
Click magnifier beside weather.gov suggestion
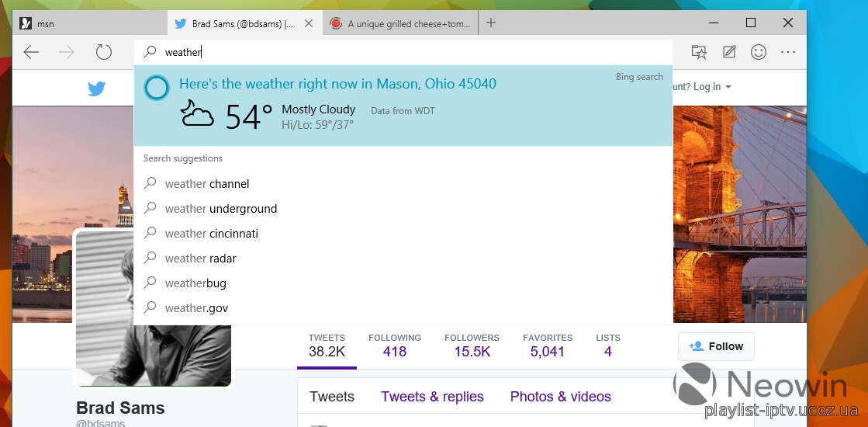[x=150, y=308]
